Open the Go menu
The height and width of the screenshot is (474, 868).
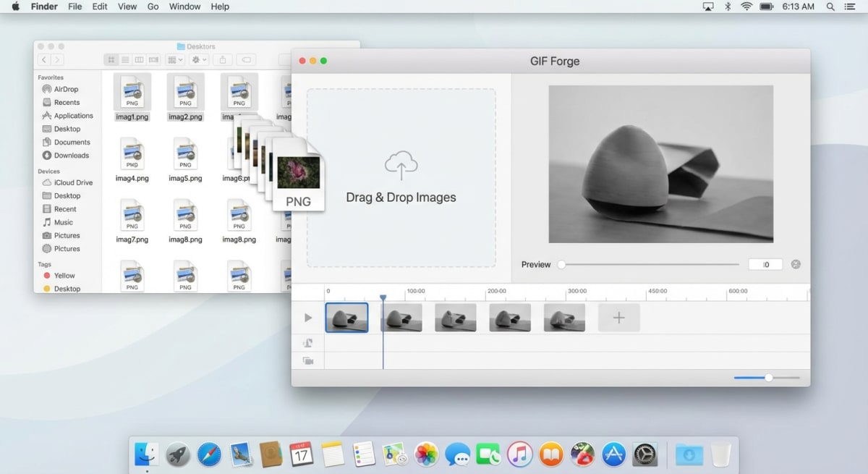pos(153,7)
